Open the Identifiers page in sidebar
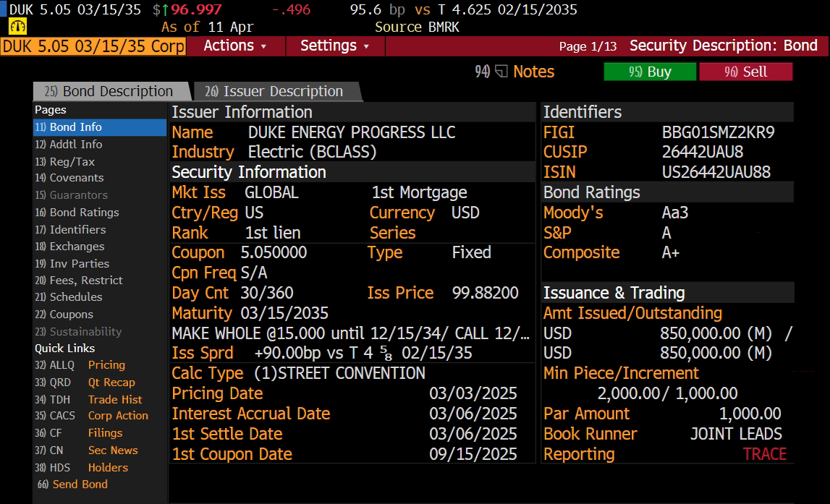The height and width of the screenshot is (504, 830). [x=70, y=229]
